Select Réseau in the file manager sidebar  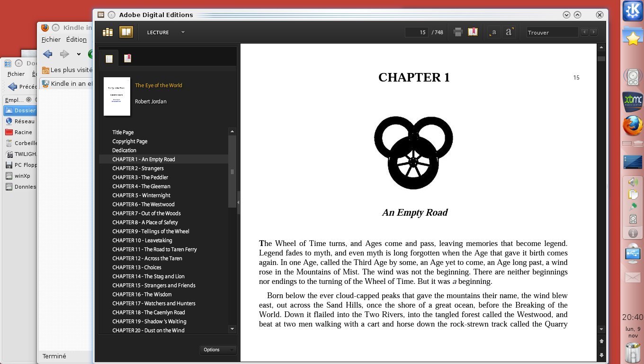[24, 121]
